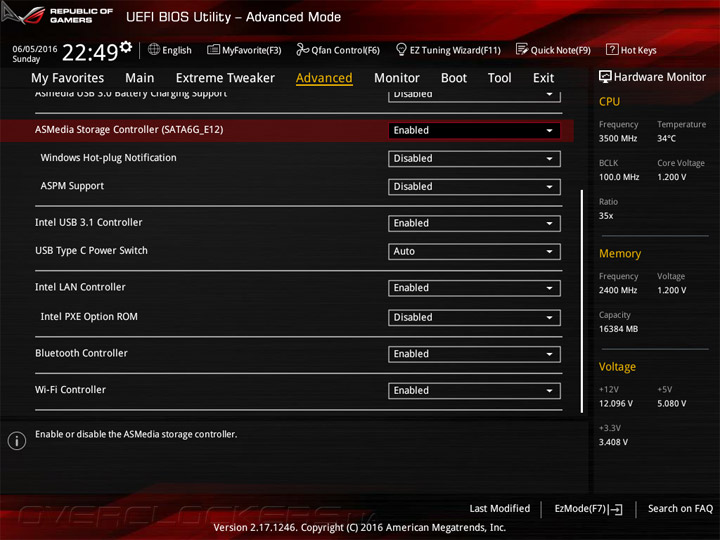Click the date 06/05/2016
The width and height of the screenshot is (720, 540).
35,49
